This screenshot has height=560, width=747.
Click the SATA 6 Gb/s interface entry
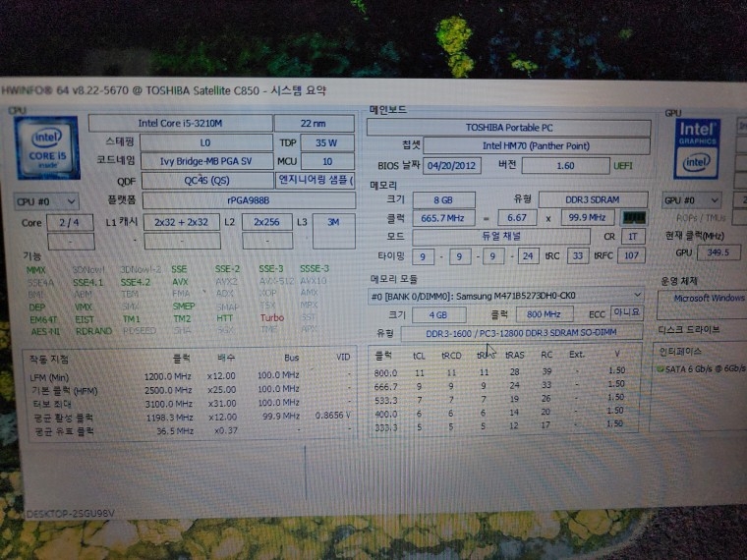701,369
